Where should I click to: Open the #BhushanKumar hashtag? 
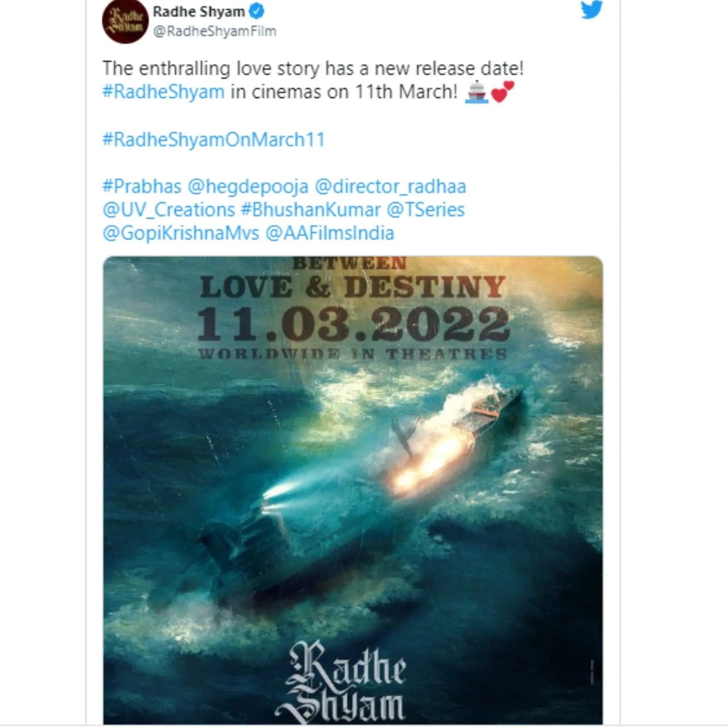311,210
